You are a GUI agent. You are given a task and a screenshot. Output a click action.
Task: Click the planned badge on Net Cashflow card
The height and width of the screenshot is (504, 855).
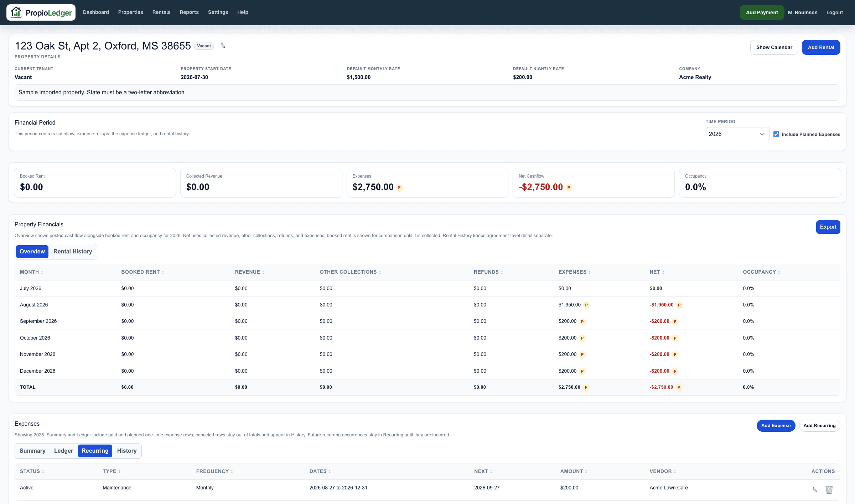(x=569, y=188)
